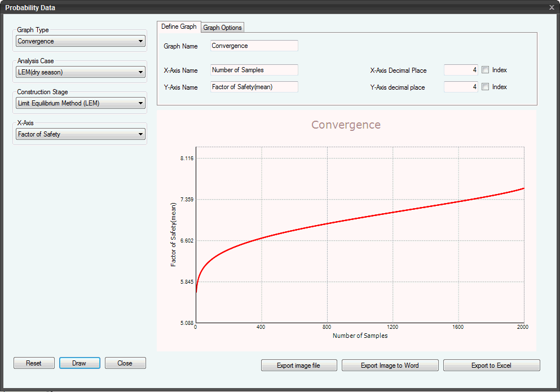560x392 pixels.
Task: Export graph data to Excel
Action: coord(491,365)
